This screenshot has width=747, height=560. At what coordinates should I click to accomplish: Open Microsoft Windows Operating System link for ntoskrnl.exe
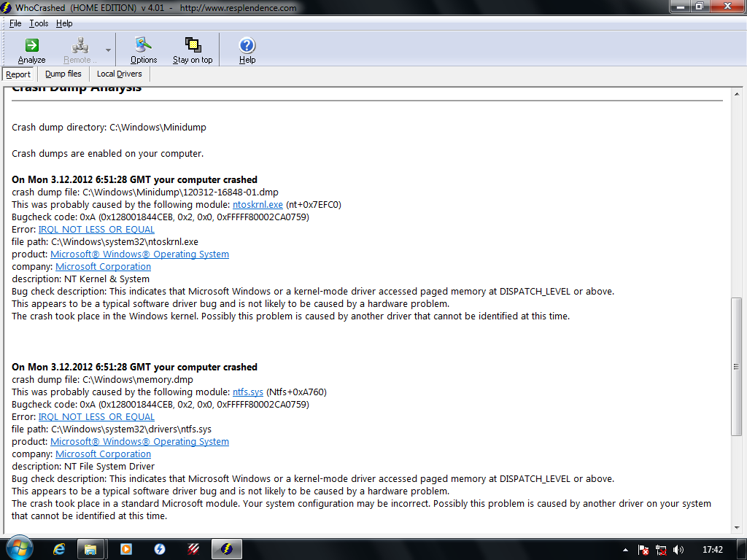(139, 254)
